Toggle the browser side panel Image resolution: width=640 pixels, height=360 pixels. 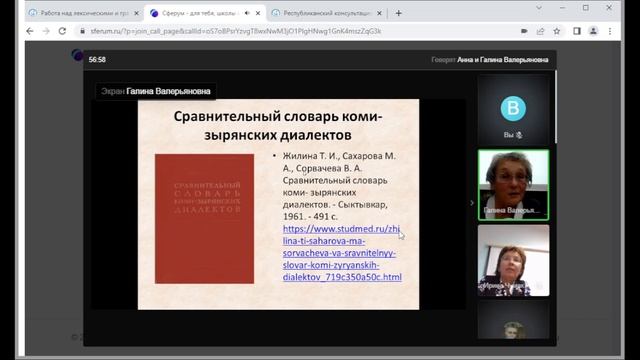click(x=577, y=31)
